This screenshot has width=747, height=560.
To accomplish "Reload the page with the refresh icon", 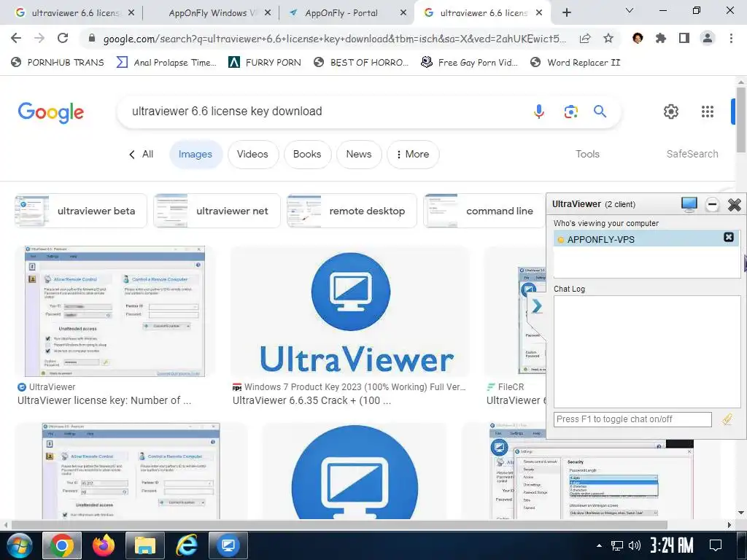I will (x=63, y=38).
